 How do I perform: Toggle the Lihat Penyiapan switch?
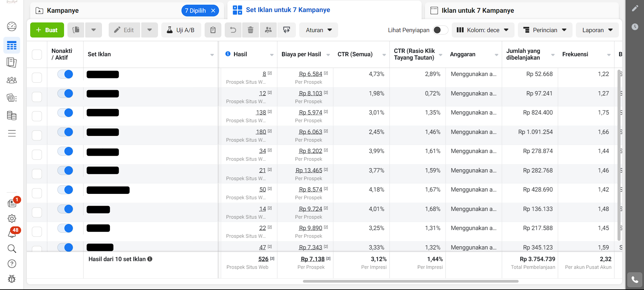pos(440,30)
